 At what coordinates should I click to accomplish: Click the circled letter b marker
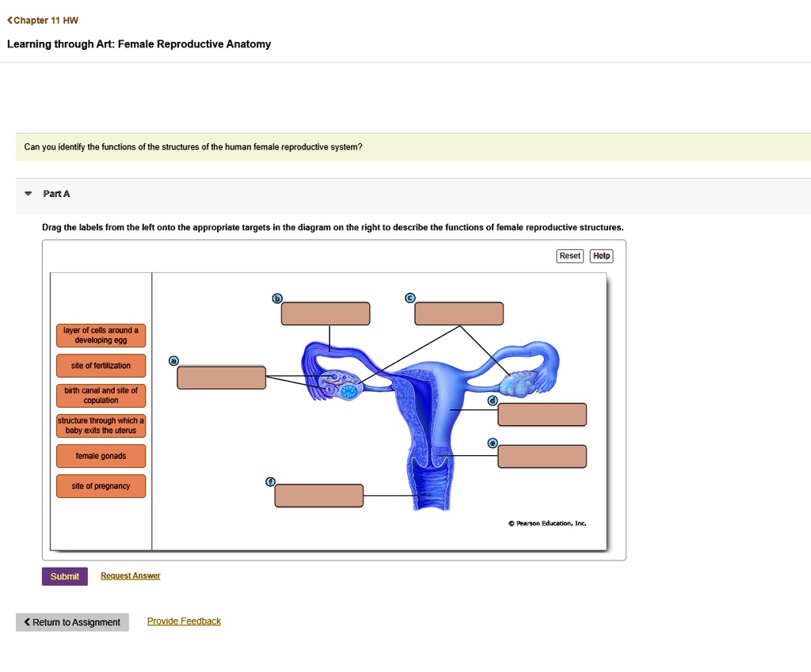point(276,298)
